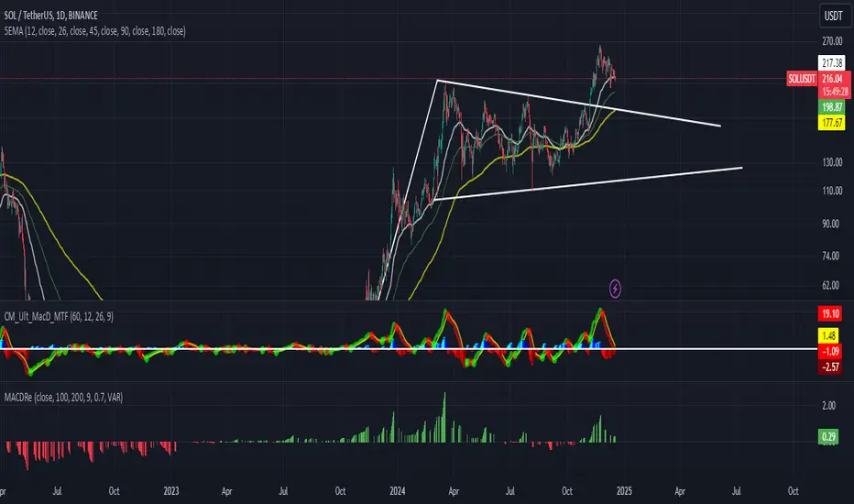Click the 0.29 green MACDRe value label
The height and width of the screenshot is (504, 854).
click(x=828, y=436)
